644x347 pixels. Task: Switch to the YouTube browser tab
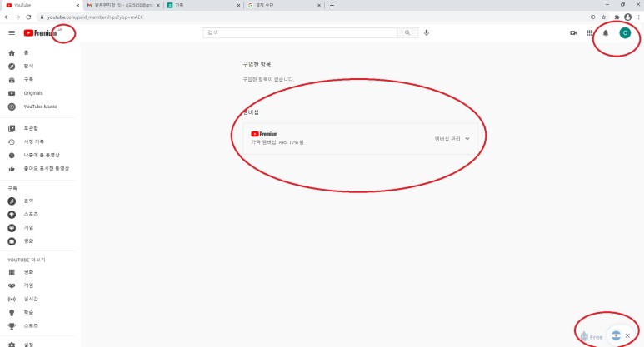coord(41,5)
